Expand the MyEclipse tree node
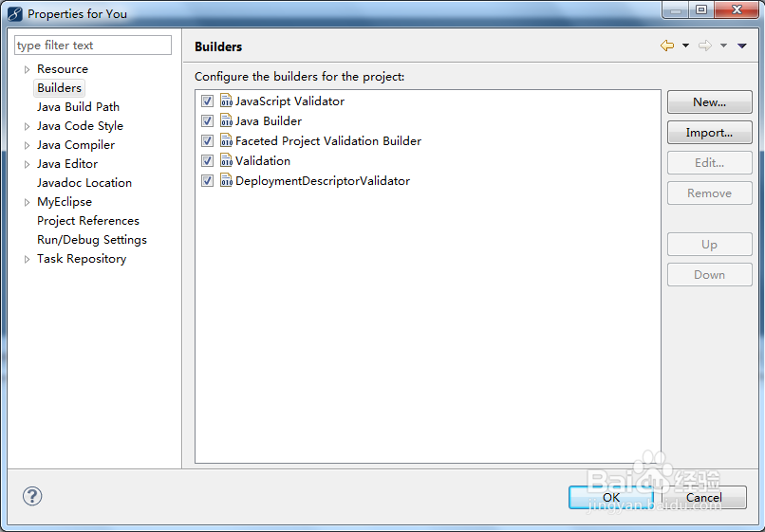 click(27, 203)
